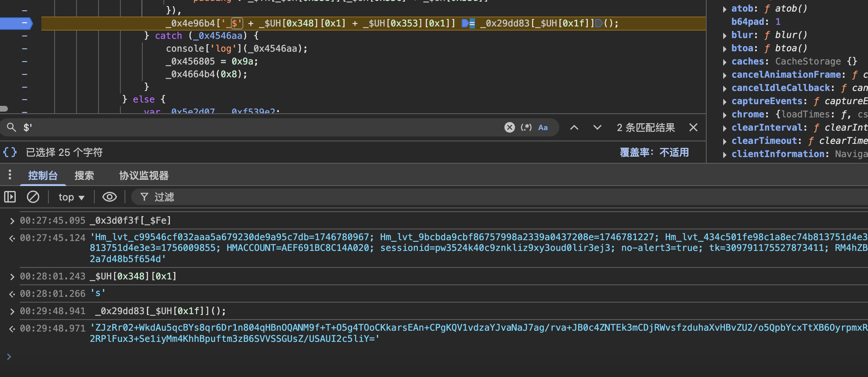
Task: Open drawer three-dot more menu
Action: tap(10, 175)
